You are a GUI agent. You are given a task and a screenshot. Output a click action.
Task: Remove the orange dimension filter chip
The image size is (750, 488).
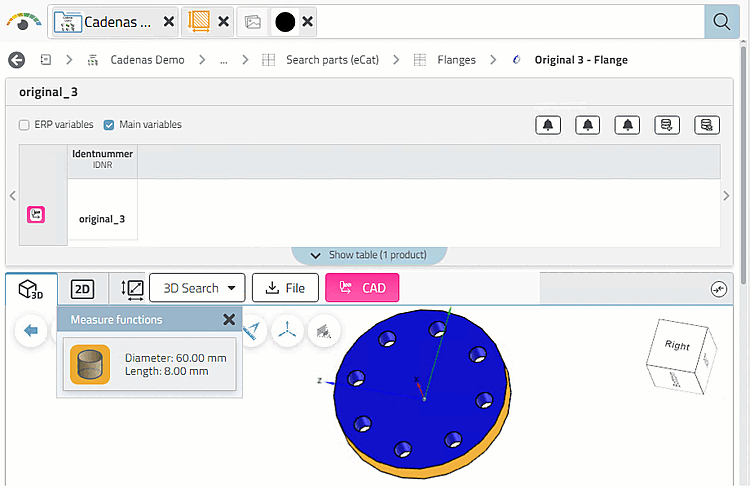coord(223,22)
